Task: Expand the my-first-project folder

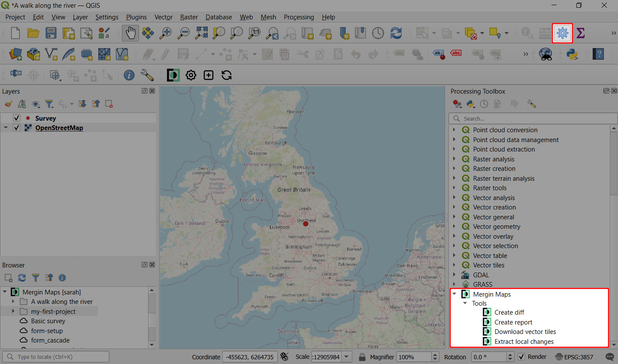Action: tap(13, 311)
